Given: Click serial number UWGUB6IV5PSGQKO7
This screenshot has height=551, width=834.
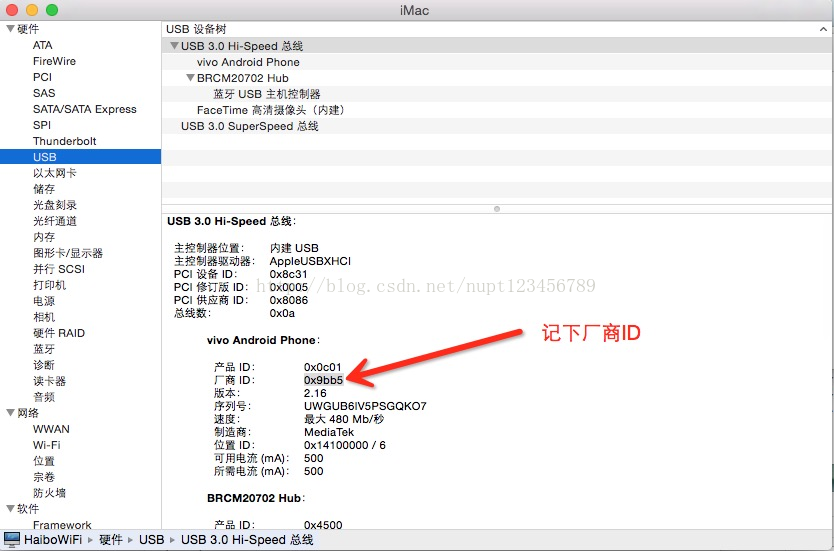Looking at the screenshot, I should tap(365, 406).
